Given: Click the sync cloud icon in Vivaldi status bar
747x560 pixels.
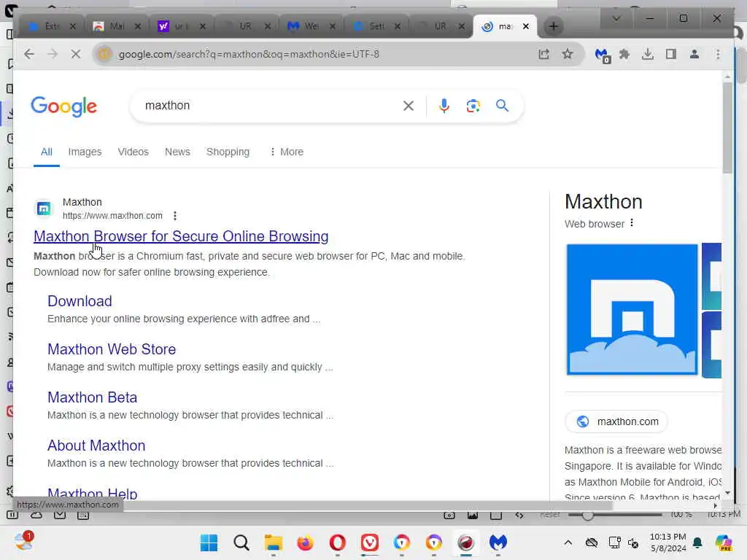Looking at the screenshot, I should tap(36, 516).
